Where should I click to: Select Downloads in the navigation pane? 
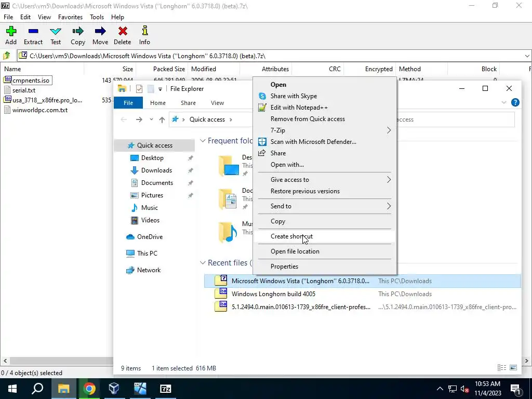pos(156,170)
